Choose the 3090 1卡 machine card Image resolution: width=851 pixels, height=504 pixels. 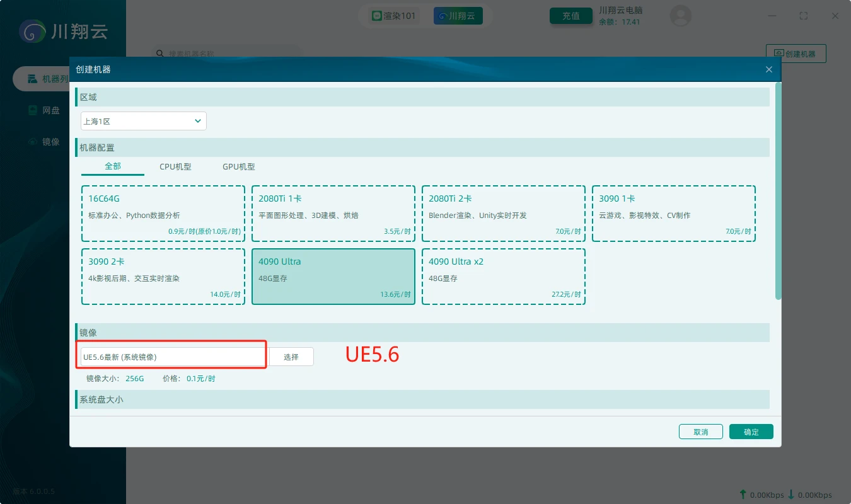coord(674,214)
